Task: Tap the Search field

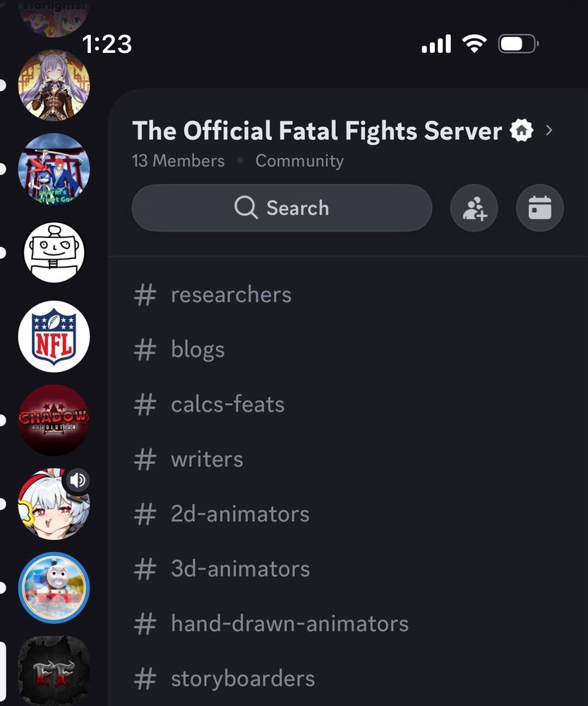Action: [x=282, y=208]
